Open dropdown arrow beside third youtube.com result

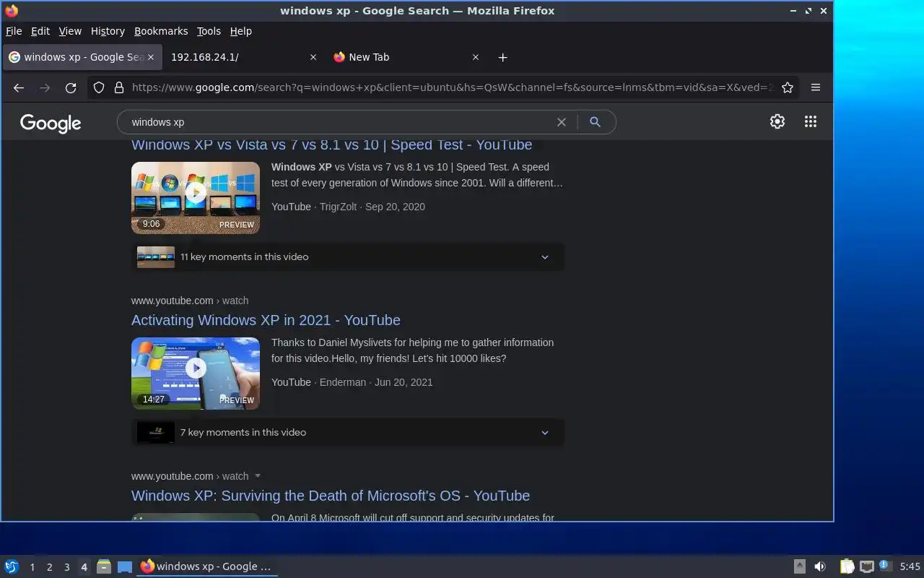(x=258, y=476)
